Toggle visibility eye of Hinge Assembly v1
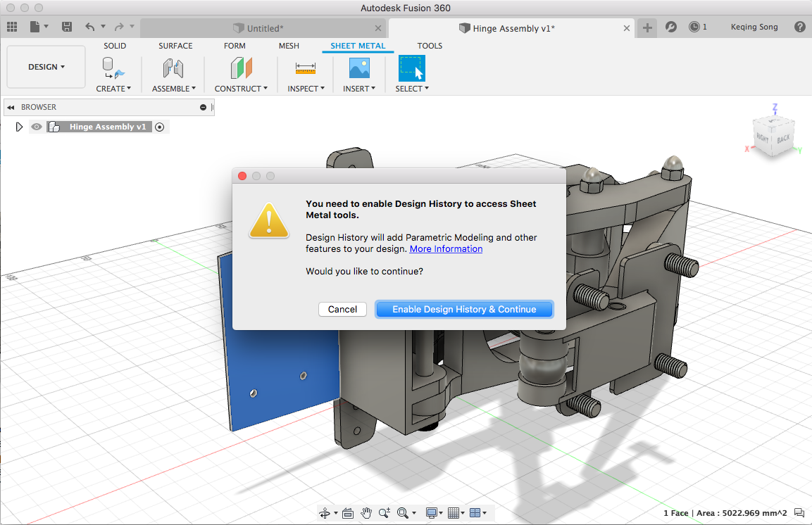 37,127
